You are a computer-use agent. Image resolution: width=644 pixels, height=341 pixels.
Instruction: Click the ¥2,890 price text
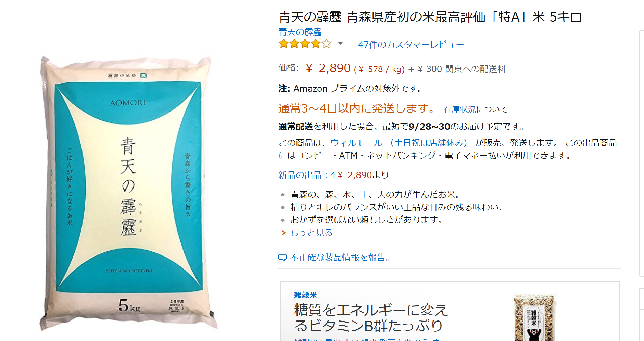click(328, 68)
